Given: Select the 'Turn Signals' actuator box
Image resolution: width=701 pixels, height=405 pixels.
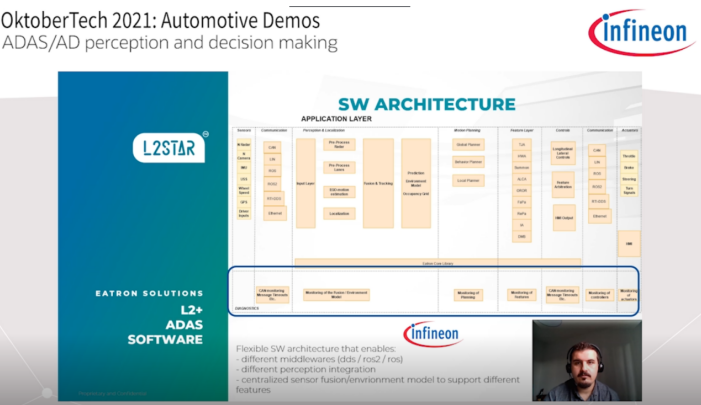Looking at the screenshot, I should [x=629, y=190].
